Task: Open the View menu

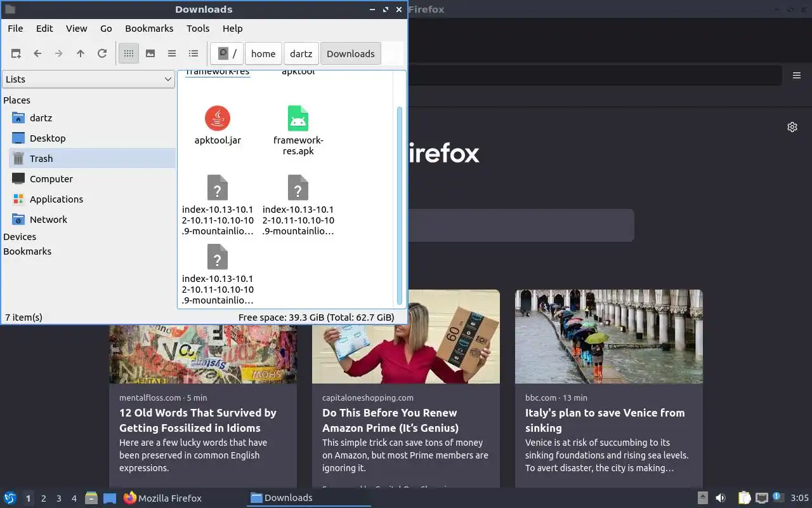Action: tap(77, 29)
